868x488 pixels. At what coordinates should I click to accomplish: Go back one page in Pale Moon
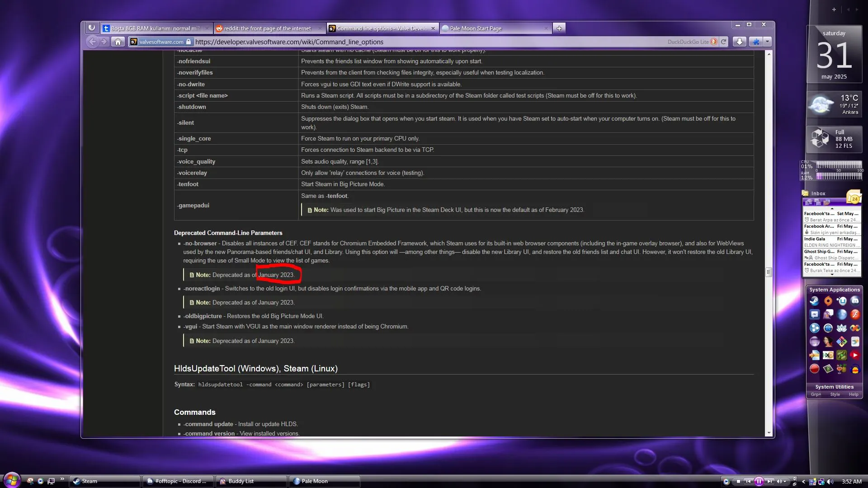(92, 42)
